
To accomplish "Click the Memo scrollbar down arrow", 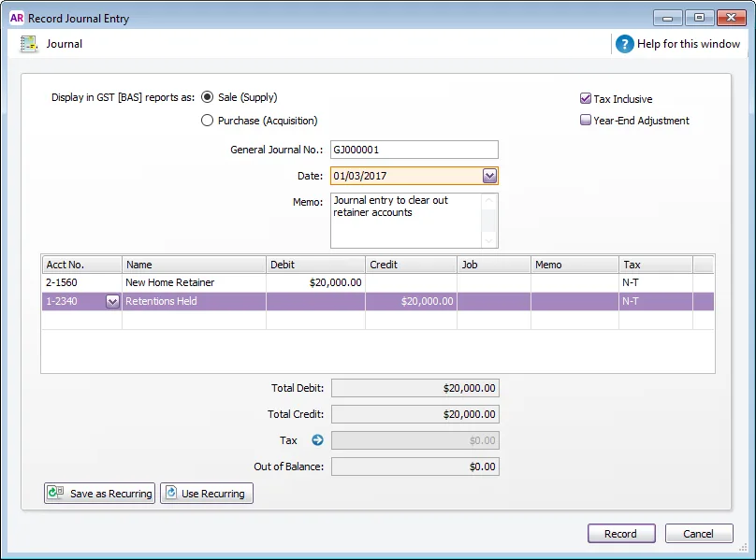I will [x=489, y=240].
